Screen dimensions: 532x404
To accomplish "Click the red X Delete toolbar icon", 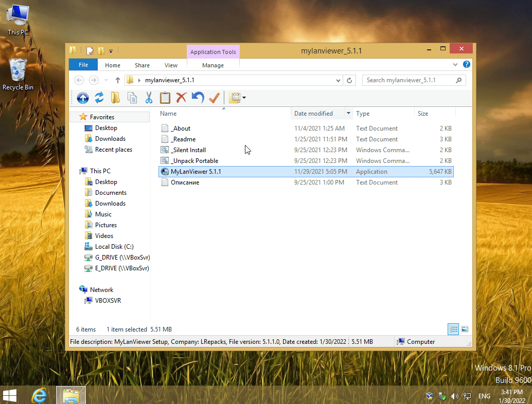I will coord(181,98).
